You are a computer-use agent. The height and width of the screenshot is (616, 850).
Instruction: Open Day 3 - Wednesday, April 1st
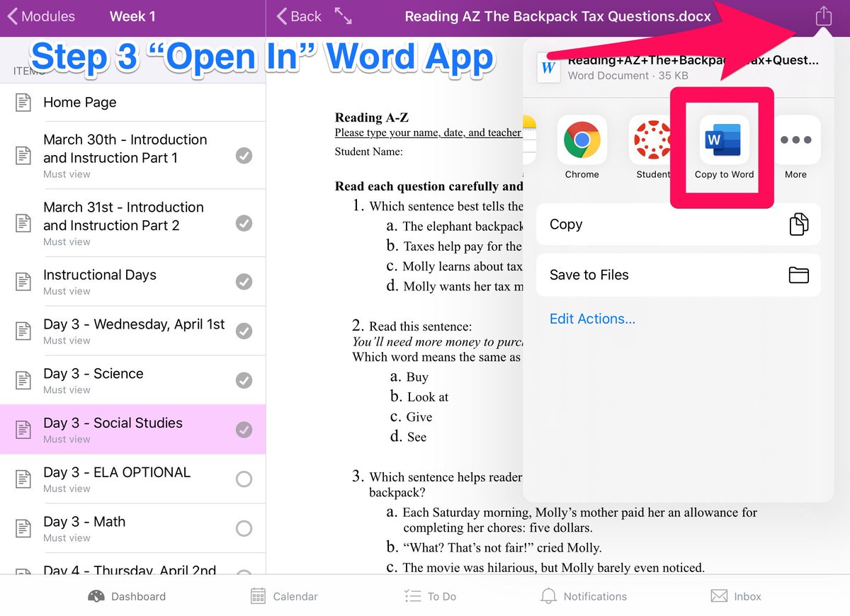pos(132,331)
